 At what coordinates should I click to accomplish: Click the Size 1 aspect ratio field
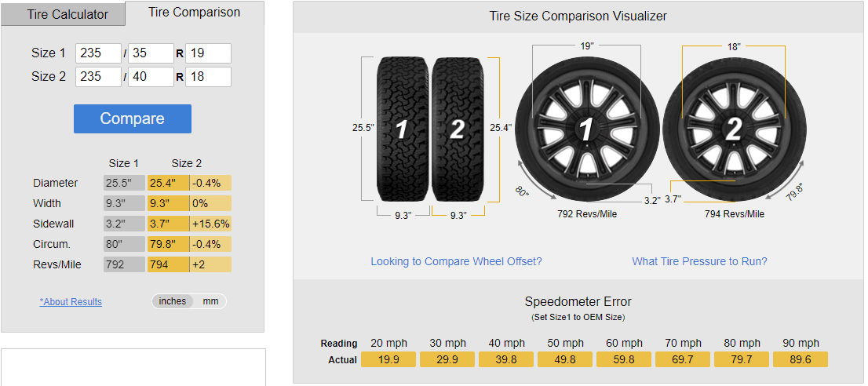pyautogui.click(x=150, y=53)
